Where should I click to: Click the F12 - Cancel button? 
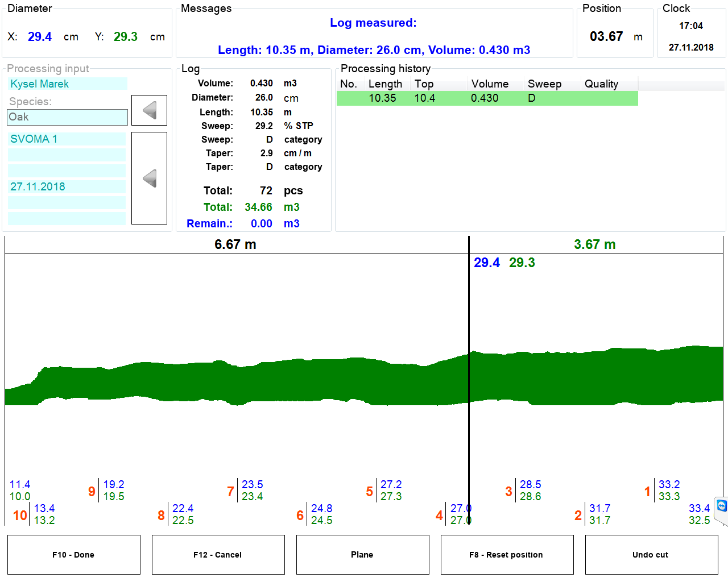(x=218, y=555)
